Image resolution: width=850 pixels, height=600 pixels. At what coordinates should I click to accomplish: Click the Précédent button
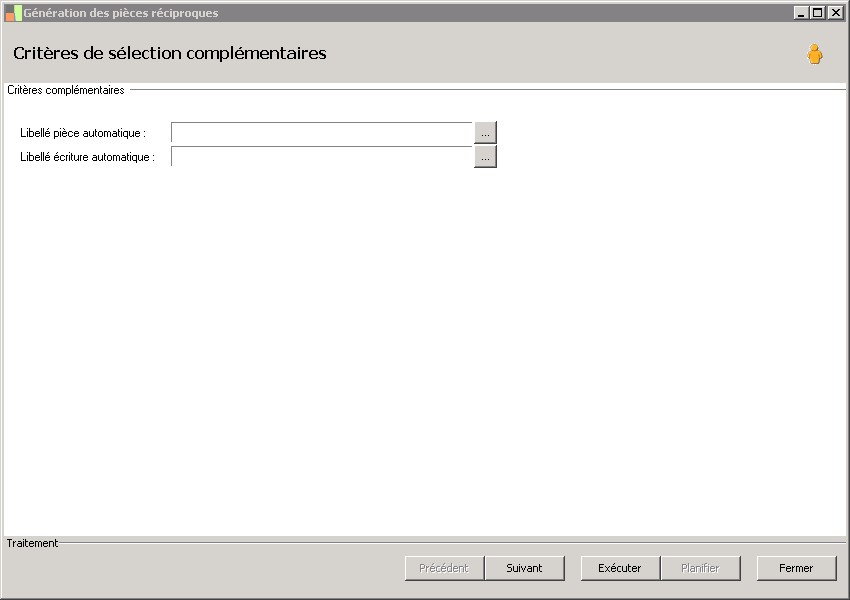coord(444,568)
